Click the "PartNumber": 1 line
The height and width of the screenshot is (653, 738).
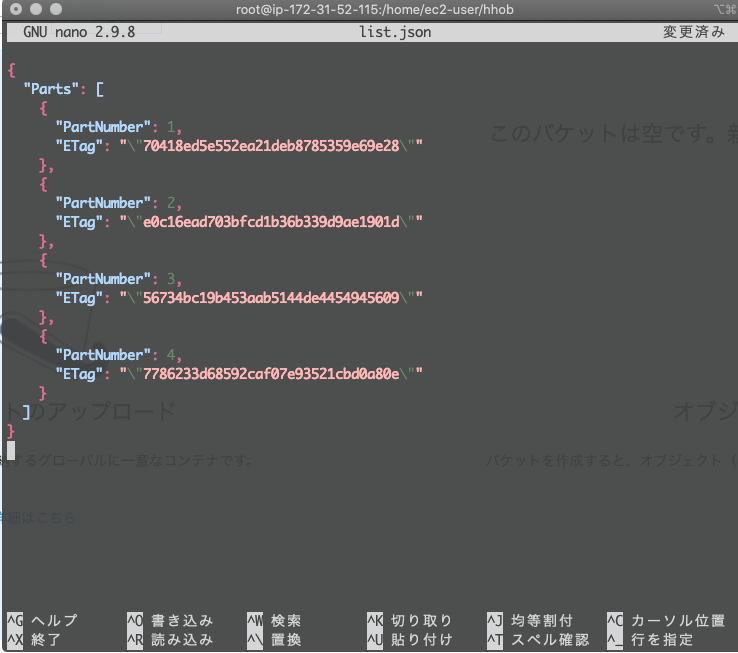point(119,127)
